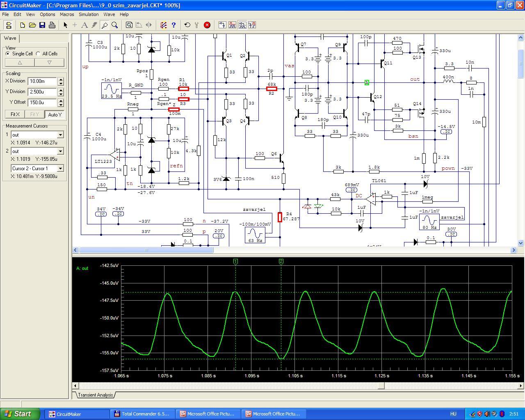
Task: Open Measurement Cursor 1 signal dropdown
Action: click(60, 135)
